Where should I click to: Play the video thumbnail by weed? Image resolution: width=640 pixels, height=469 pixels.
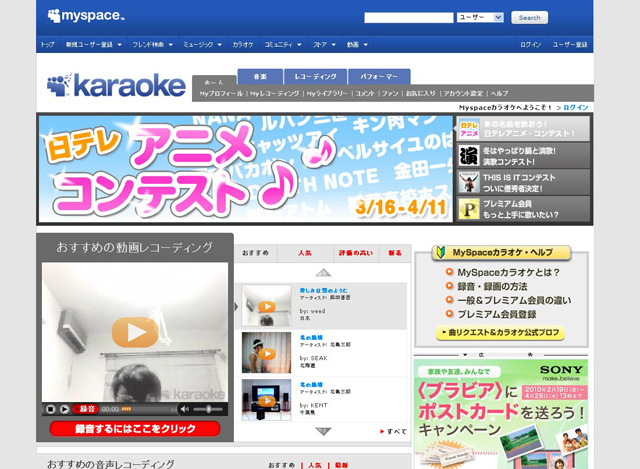pos(267,306)
